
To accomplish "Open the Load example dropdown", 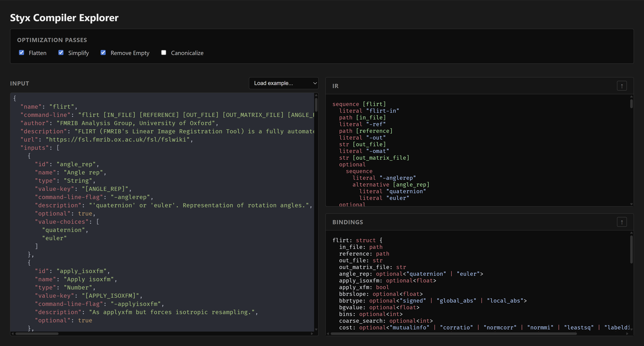I will coord(283,83).
